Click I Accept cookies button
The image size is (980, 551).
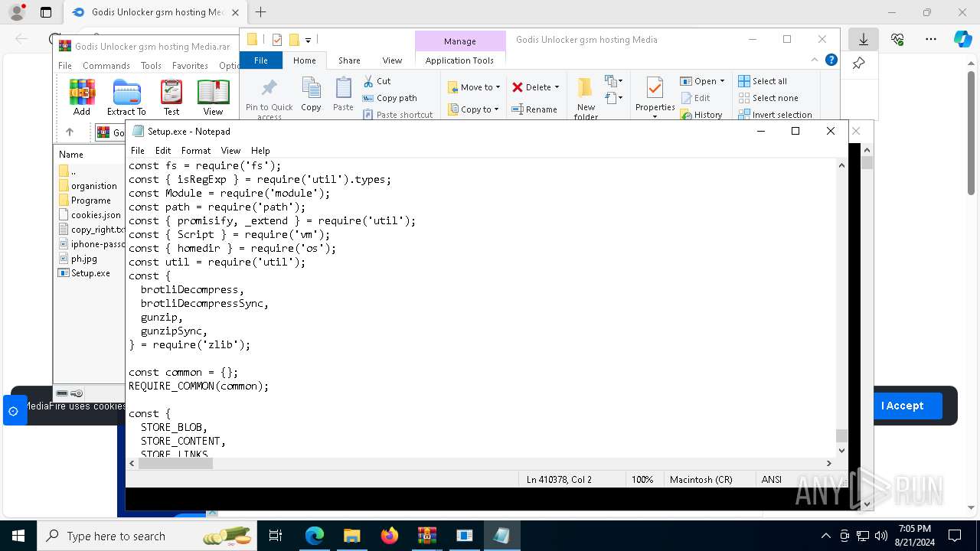click(902, 406)
